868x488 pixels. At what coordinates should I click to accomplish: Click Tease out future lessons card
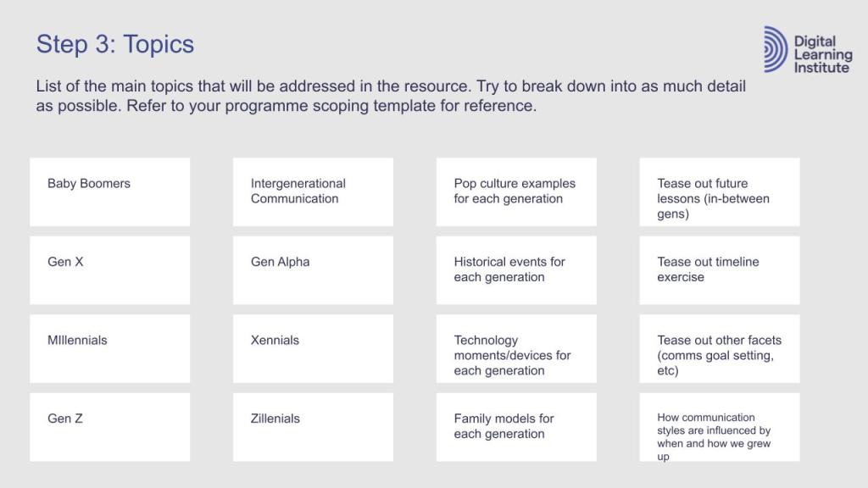(720, 191)
